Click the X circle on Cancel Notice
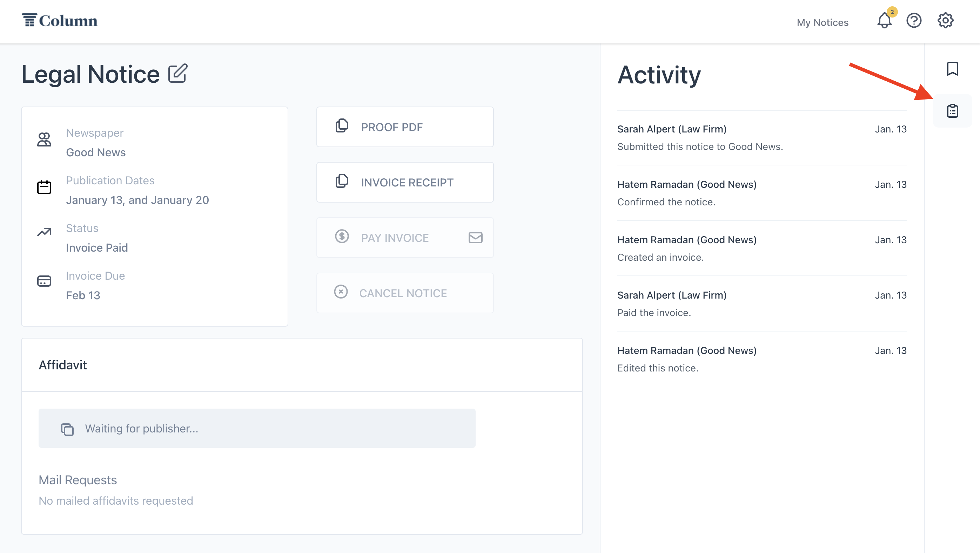Viewport: 980px width, 553px height. pyautogui.click(x=341, y=292)
